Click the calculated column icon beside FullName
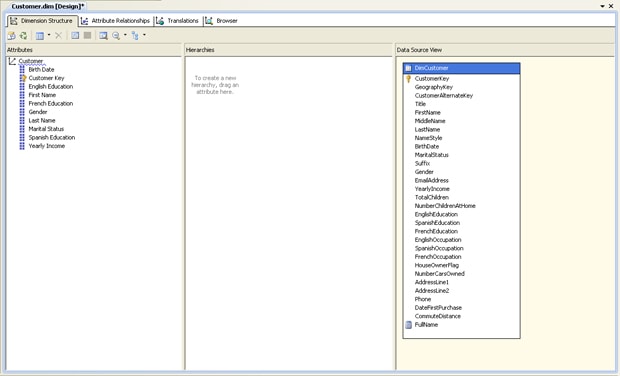This screenshot has width=620, height=376. [x=408, y=325]
